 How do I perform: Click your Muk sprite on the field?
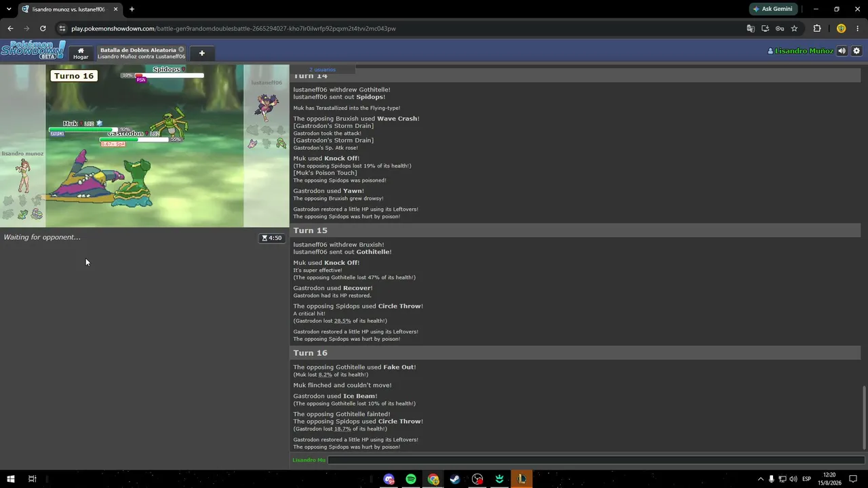click(85, 176)
